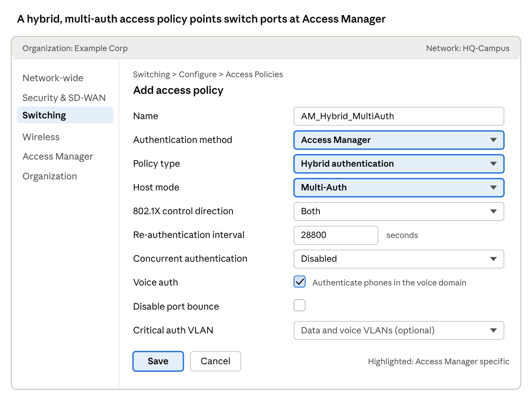Viewport: 532px width, 411px height.
Task: Click the 'Voice auth' field label
Action: [x=156, y=282]
